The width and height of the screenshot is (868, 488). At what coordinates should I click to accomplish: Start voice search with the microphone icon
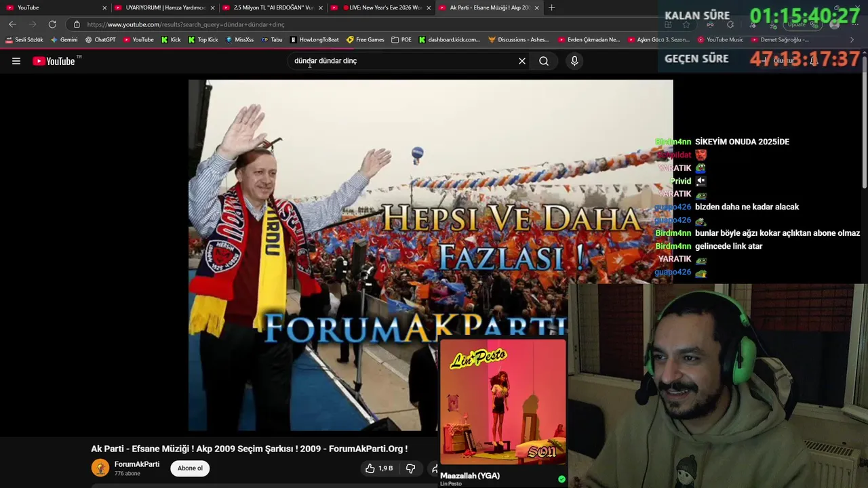click(574, 61)
